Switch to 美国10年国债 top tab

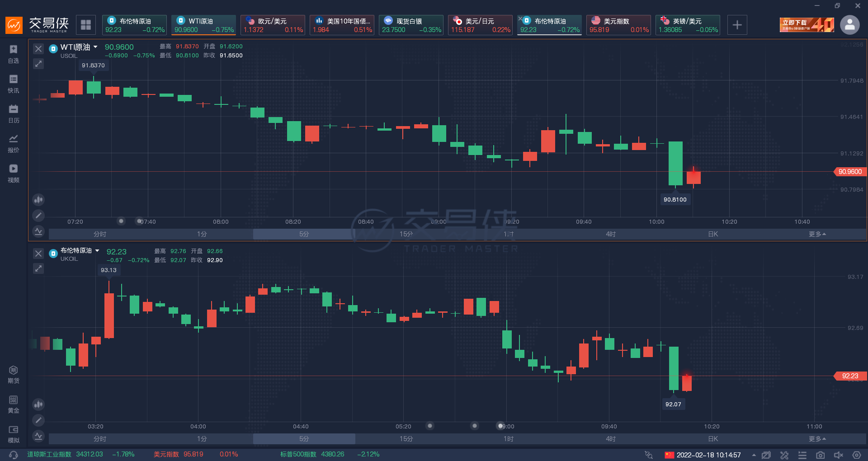click(x=342, y=25)
